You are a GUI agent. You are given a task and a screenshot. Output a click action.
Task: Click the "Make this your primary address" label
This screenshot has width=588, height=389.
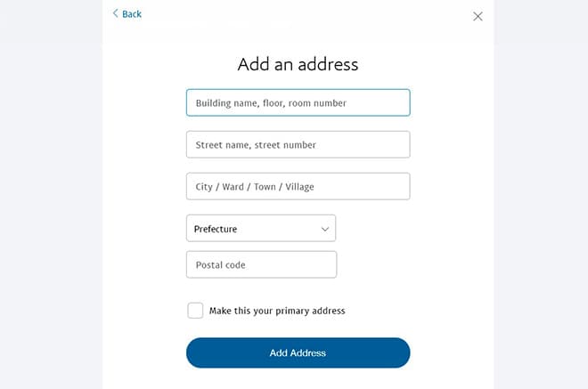(277, 311)
